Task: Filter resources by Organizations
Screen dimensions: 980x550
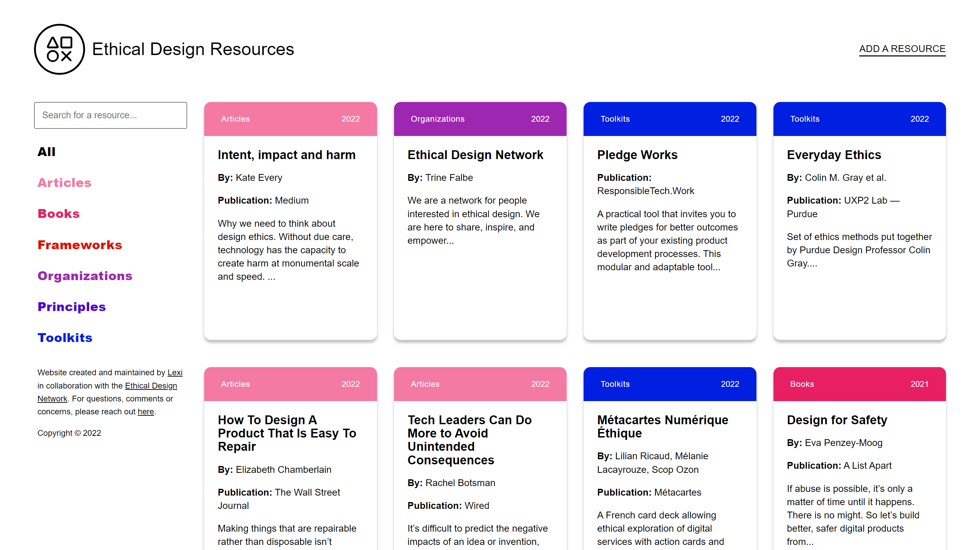Action: 85,276
